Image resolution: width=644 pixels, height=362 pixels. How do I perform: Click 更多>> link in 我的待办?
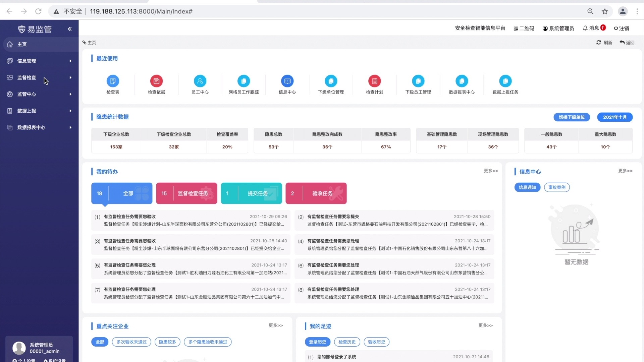(x=491, y=171)
